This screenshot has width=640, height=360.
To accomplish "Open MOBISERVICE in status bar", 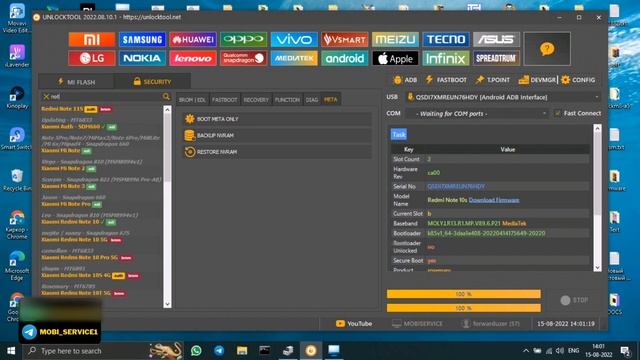I will (x=417, y=324).
